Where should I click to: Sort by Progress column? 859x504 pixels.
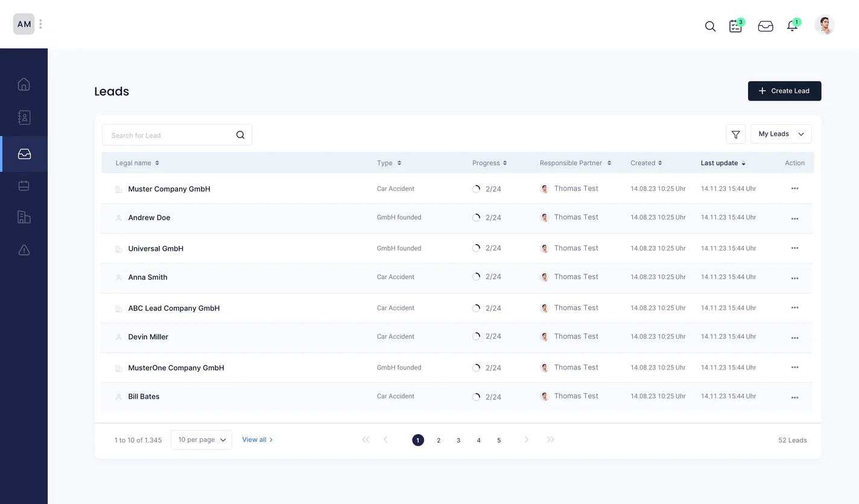pyautogui.click(x=489, y=163)
